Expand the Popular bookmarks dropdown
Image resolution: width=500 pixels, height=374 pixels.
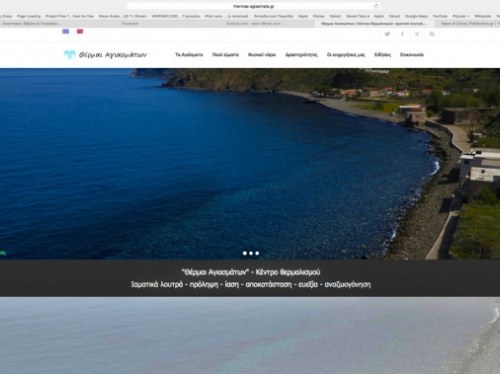pos(461,16)
